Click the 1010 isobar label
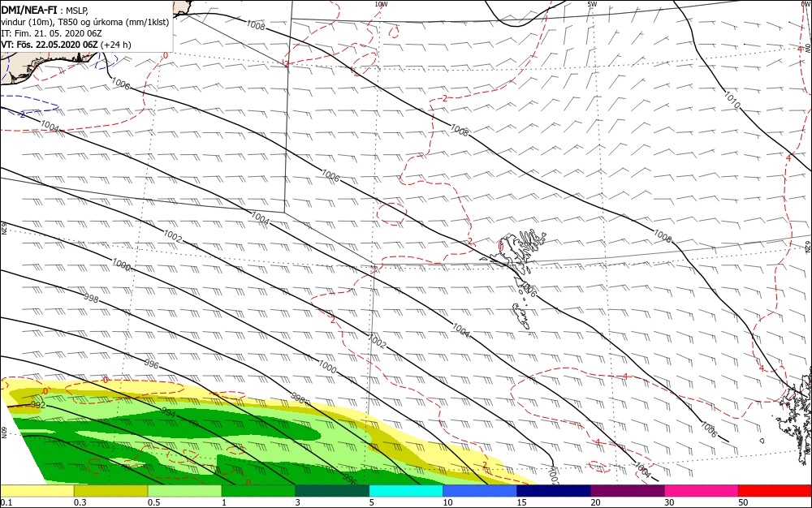 [x=732, y=100]
